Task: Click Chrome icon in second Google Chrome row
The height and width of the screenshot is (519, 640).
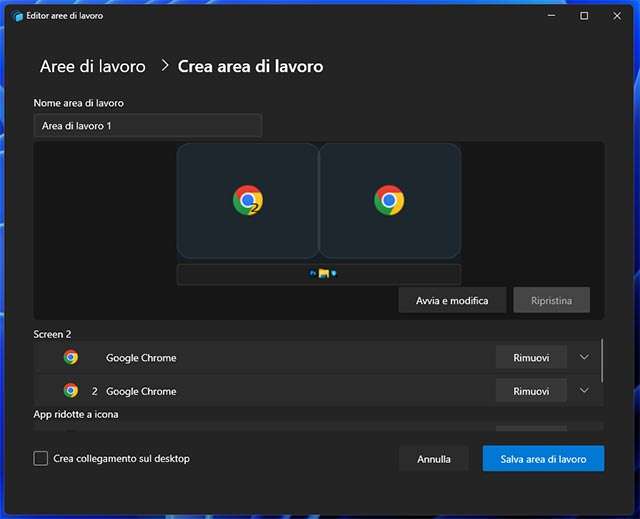Action: tap(71, 391)
